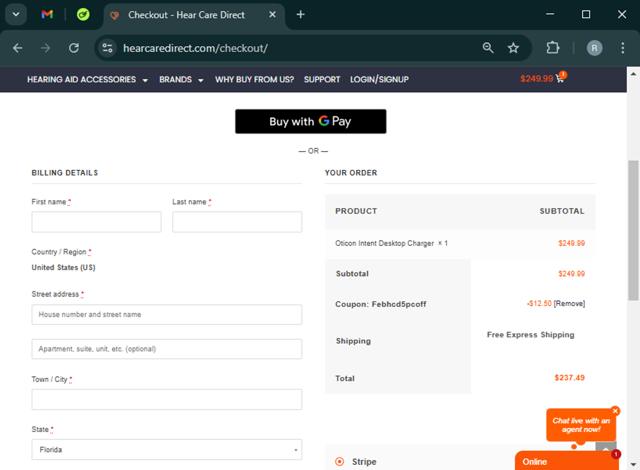Pay using Buy with G Pay button

[311, 121]
